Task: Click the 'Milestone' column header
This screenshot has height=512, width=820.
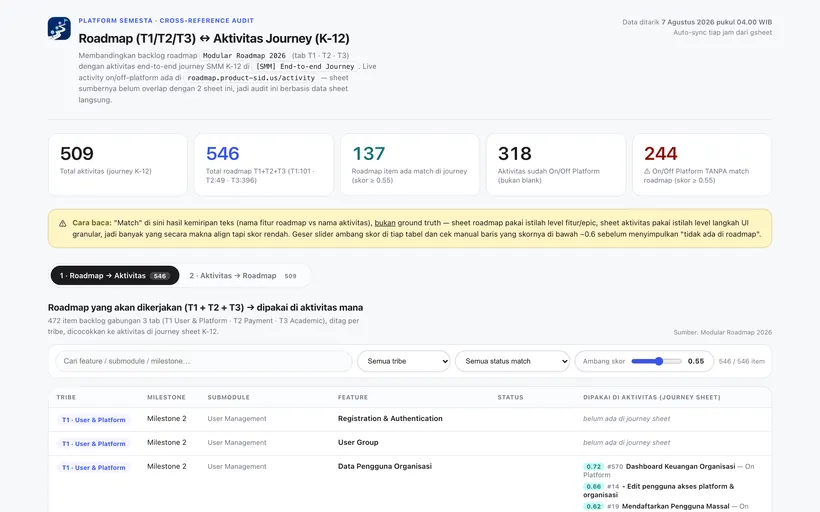Action: [166, 397]
